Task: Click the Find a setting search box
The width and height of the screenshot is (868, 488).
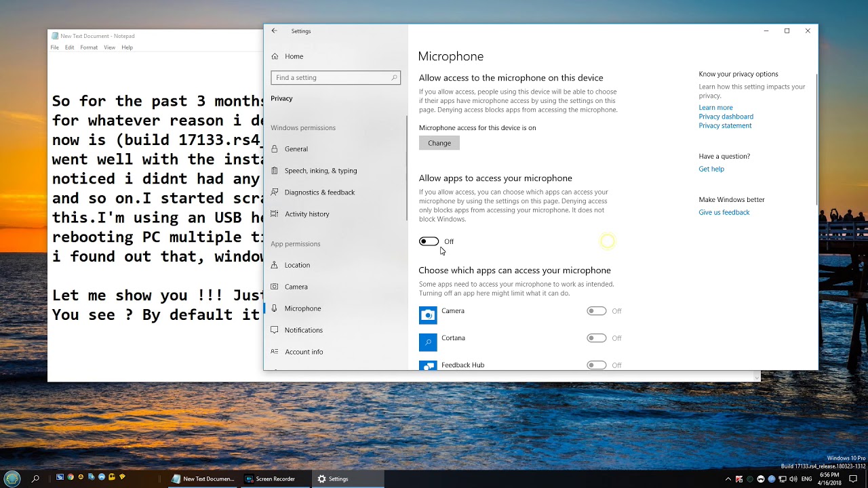Action: pos(336,78)
